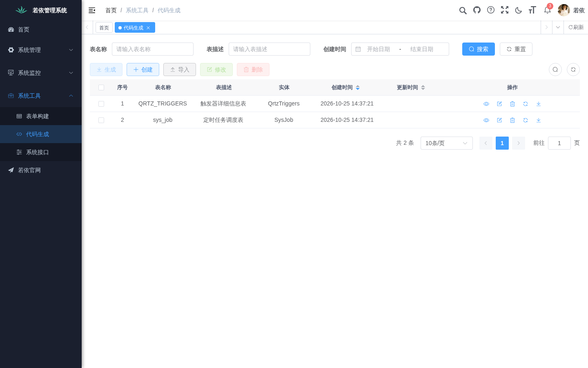Delete the sys_job row
The width and height of the screenshot is (588, 368).
[x=512, y=120]
